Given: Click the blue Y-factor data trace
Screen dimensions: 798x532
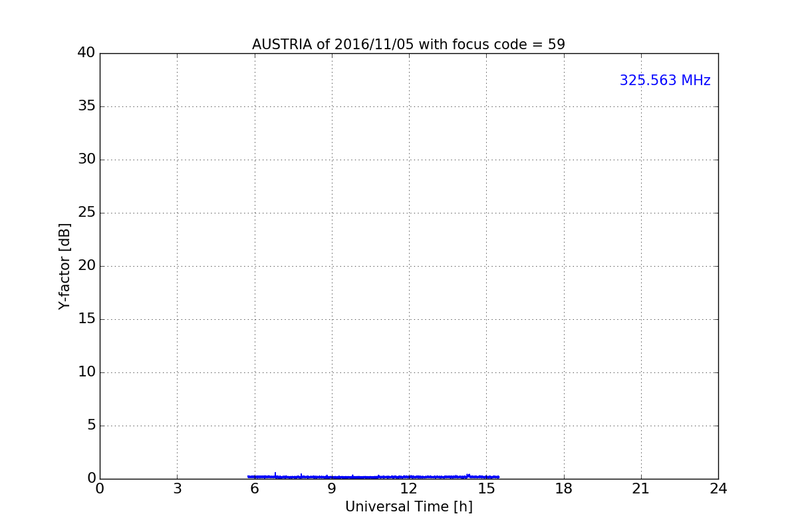Looking at the screenshot, I should 372,477.
